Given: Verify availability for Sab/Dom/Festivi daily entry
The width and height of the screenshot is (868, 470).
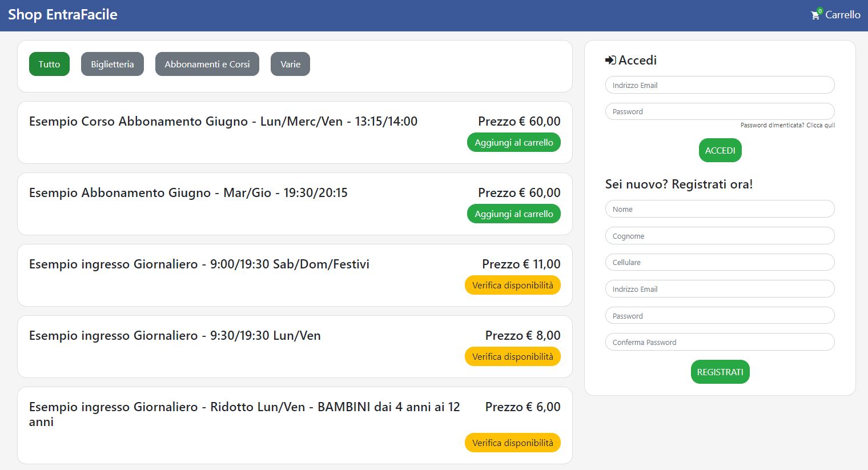Looking at the screenshot, I should click(512, 286).
